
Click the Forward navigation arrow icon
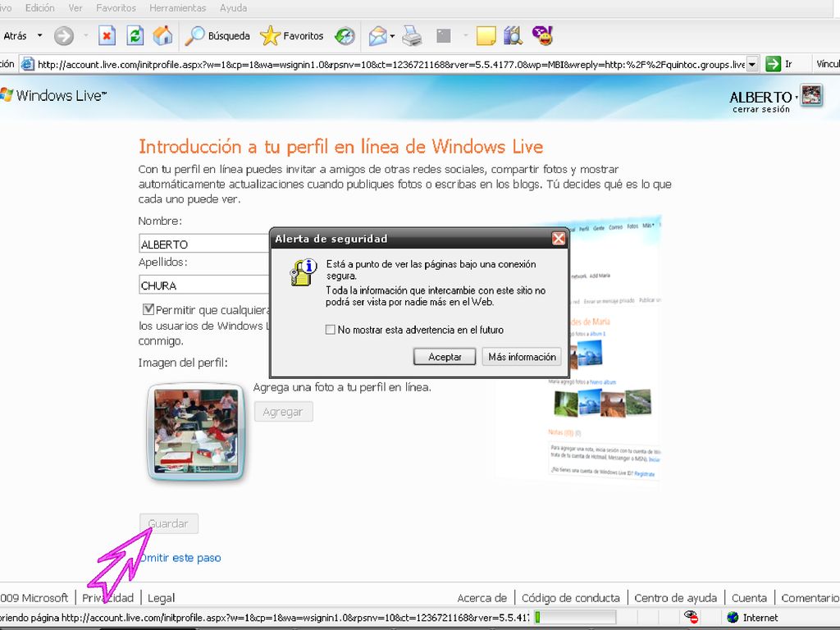coord(64,36)
